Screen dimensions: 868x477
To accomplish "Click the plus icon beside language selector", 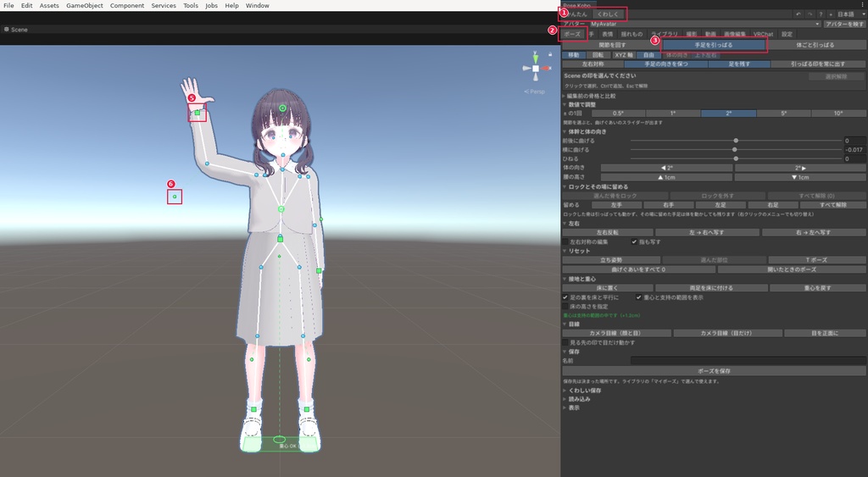I will 831,14.
